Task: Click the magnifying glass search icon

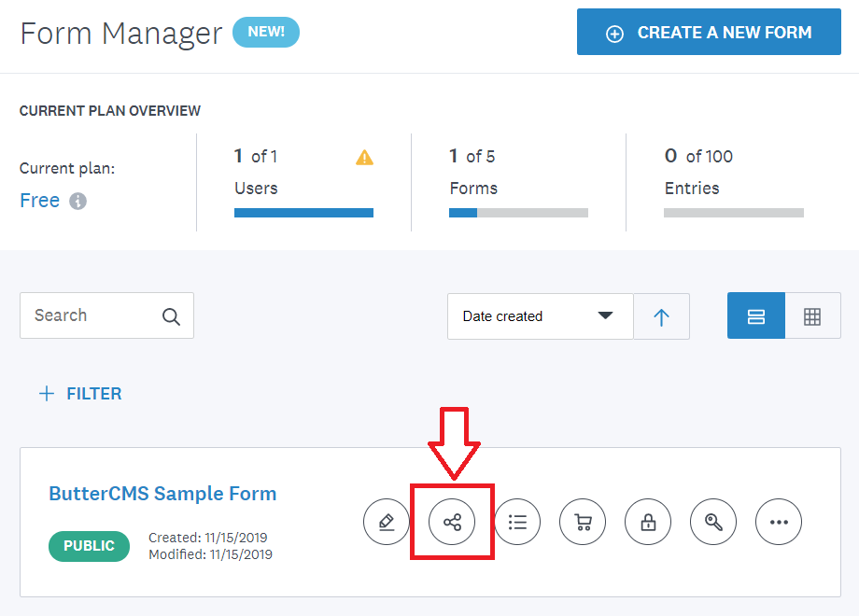Action: click(171, 316)
